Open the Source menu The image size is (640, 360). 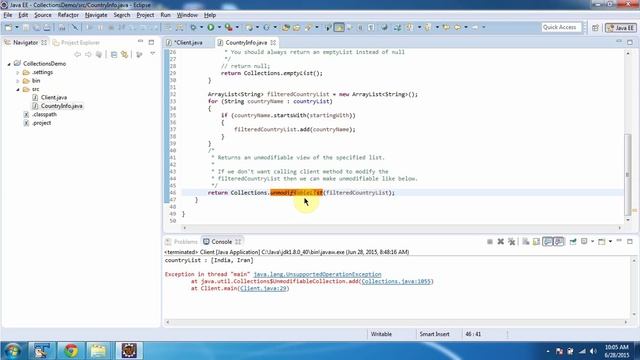43,15
